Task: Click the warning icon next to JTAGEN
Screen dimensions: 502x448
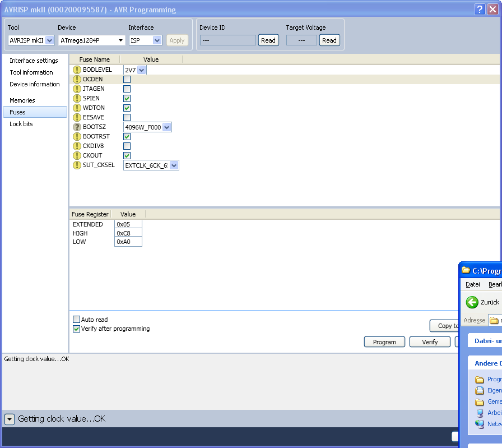Action: point(77,89)
